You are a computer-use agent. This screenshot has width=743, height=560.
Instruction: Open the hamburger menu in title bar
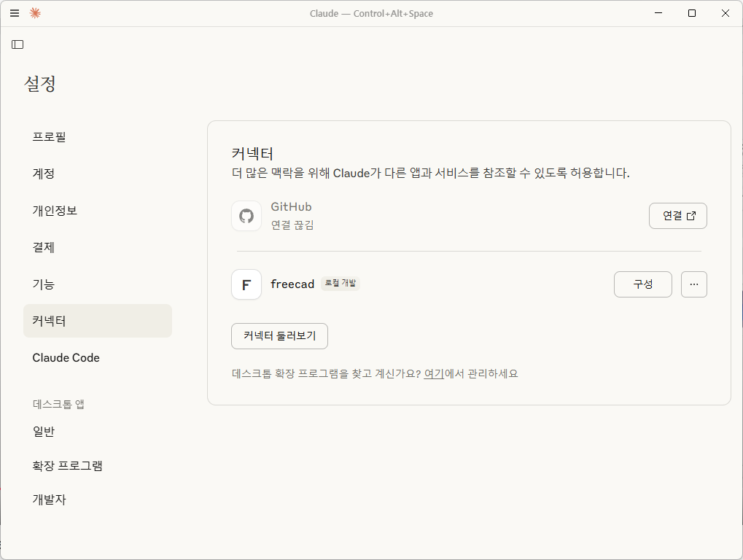pyautogui.click(x=15, y=13)
